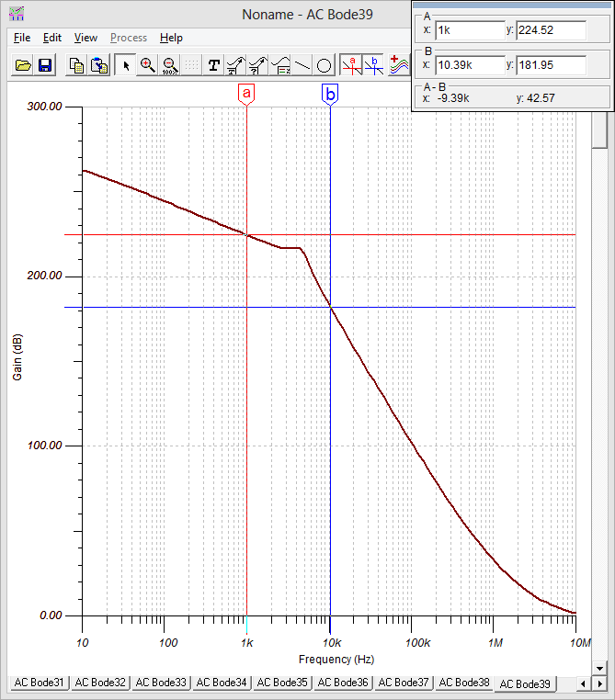615x700 pixels.
Task: Click the Frequency (Hz) axis label
Action: point(336,660)
